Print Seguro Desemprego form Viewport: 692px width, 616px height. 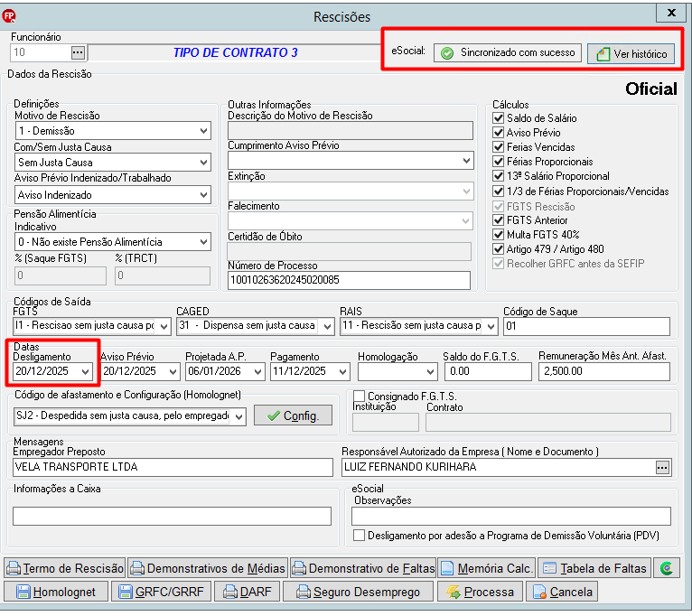click(358, 592)
